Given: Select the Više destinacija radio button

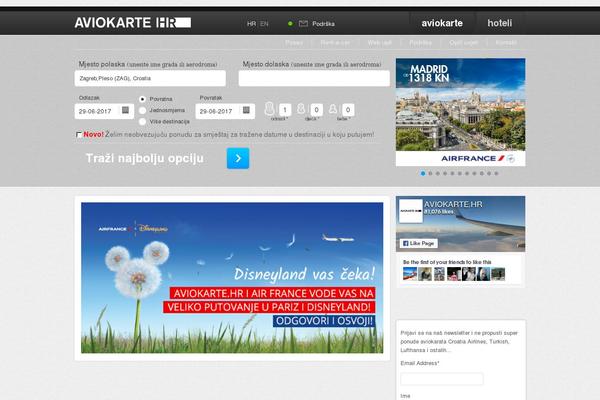Looking at the screenshot, I should tap(142, 121).
